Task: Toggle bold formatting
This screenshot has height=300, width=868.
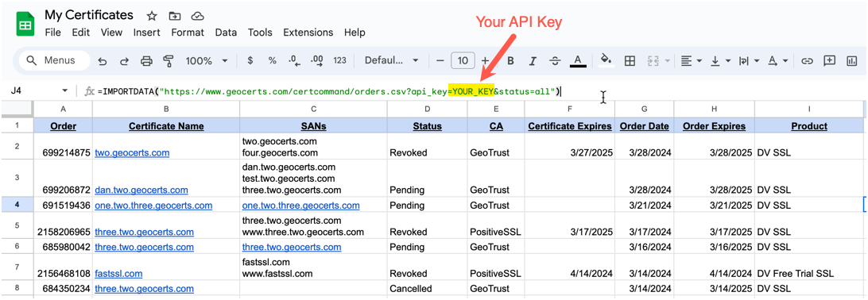Action: (x=511, y=61)
